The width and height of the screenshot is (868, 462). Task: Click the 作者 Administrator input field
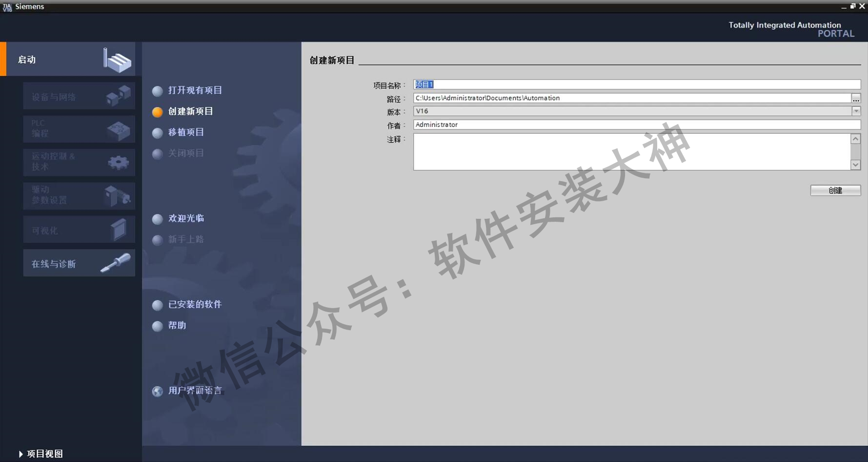tap(637, 125)
